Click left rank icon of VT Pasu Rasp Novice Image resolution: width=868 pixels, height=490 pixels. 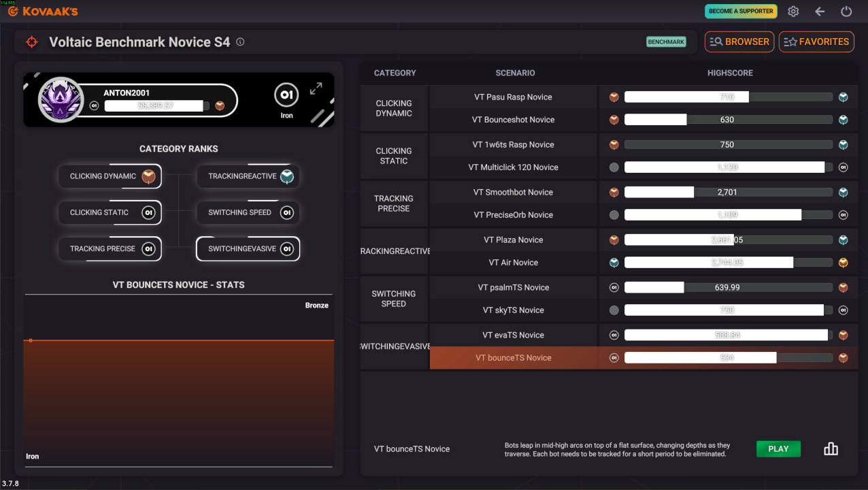[614, 97]
